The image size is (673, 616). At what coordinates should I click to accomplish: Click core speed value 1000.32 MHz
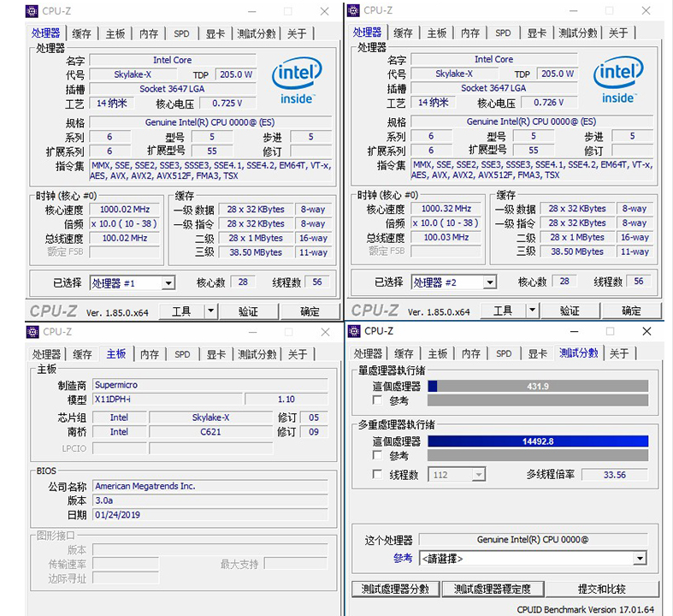click(446, 208)
